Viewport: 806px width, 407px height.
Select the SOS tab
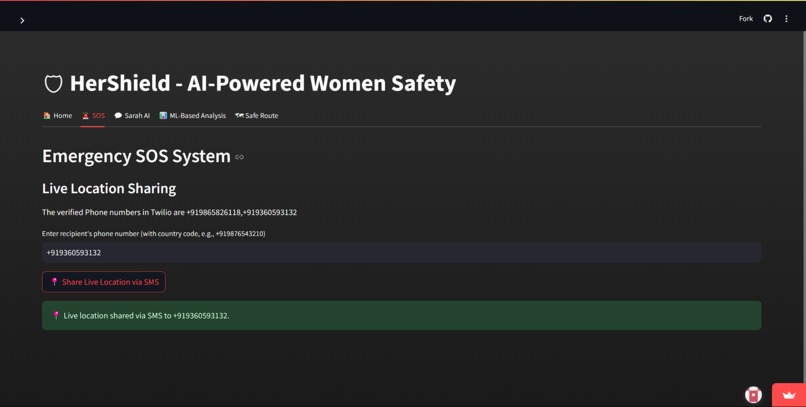(93, 116)
